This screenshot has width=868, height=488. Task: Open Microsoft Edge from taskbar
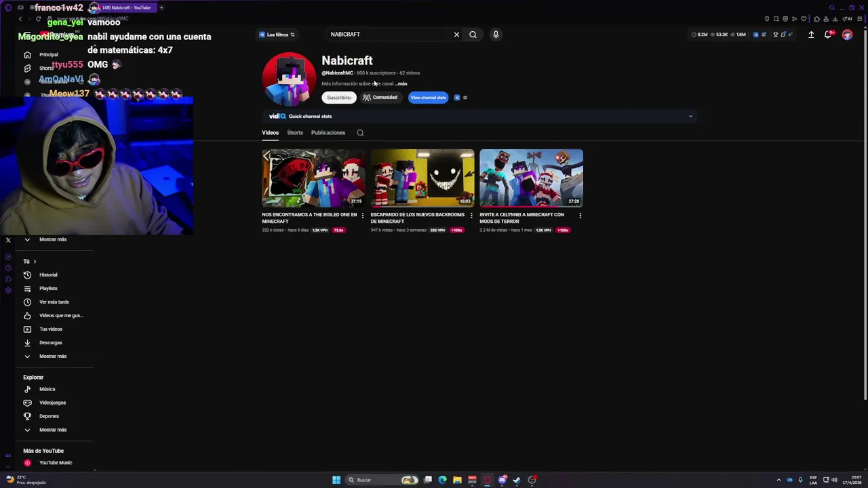[x=442, y=480]
